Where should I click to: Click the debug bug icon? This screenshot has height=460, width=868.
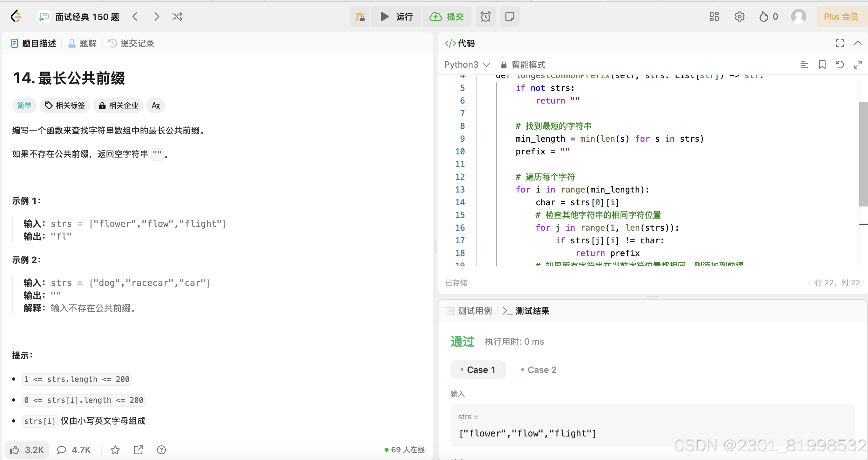[x=360, y=17]
